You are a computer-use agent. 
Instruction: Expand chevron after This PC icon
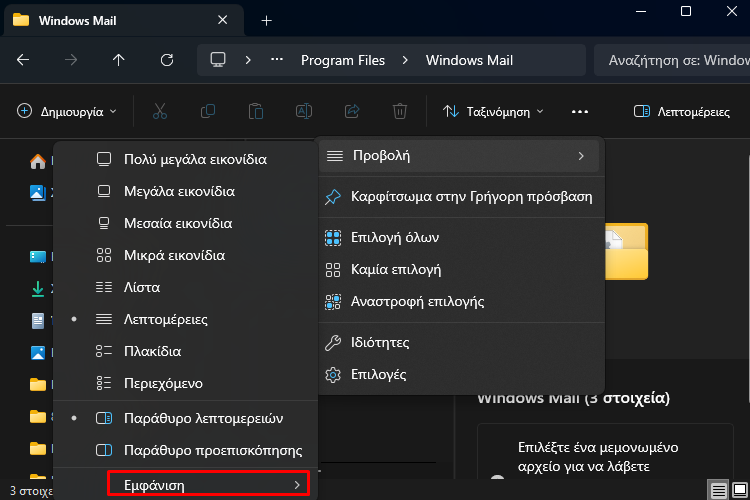[x=248, y=60]
